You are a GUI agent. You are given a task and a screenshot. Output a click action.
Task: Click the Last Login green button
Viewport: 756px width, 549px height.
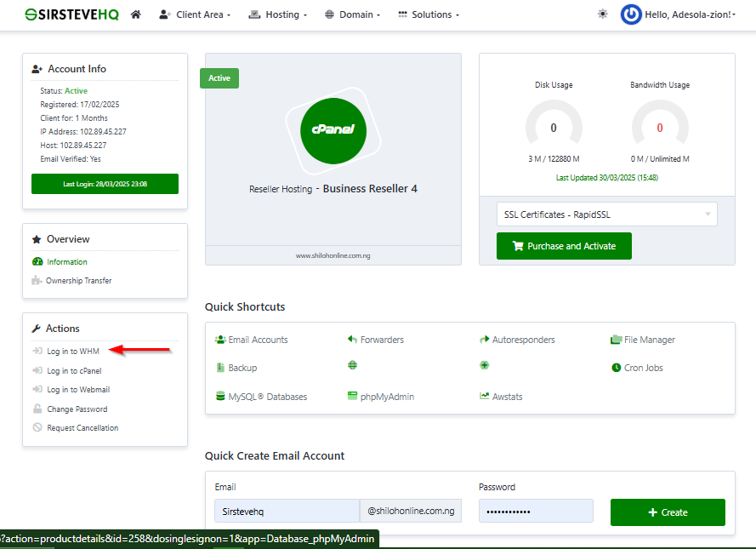point(105,184)
